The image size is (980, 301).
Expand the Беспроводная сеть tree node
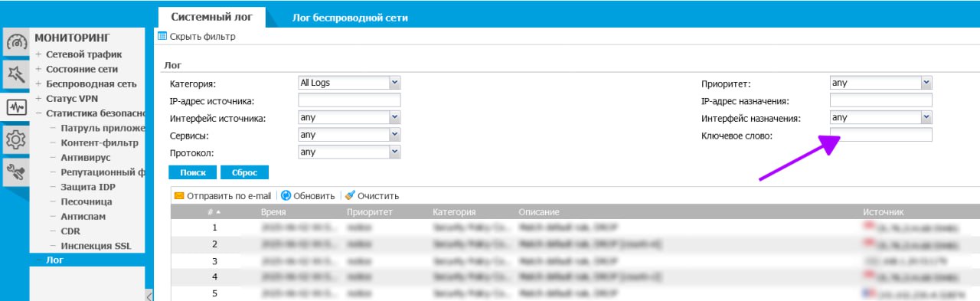coord(38,83)
